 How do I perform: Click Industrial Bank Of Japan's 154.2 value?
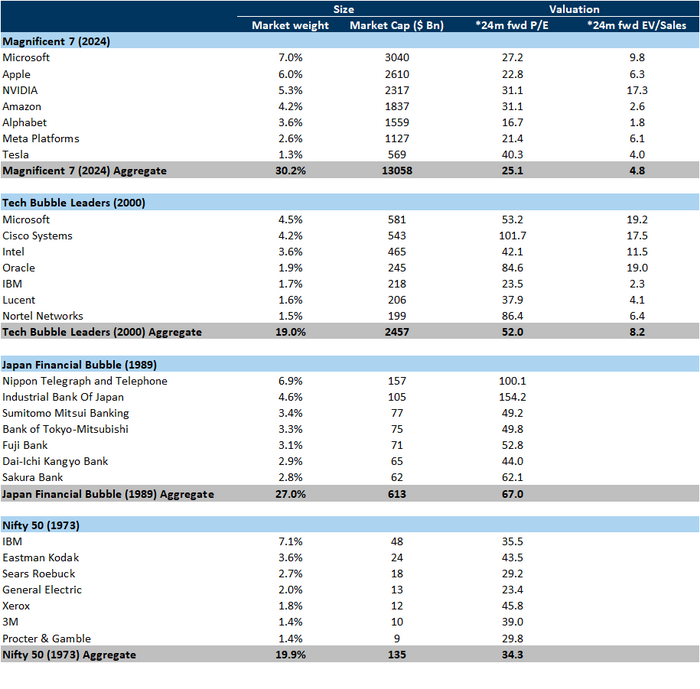click(x=512, y=397)
